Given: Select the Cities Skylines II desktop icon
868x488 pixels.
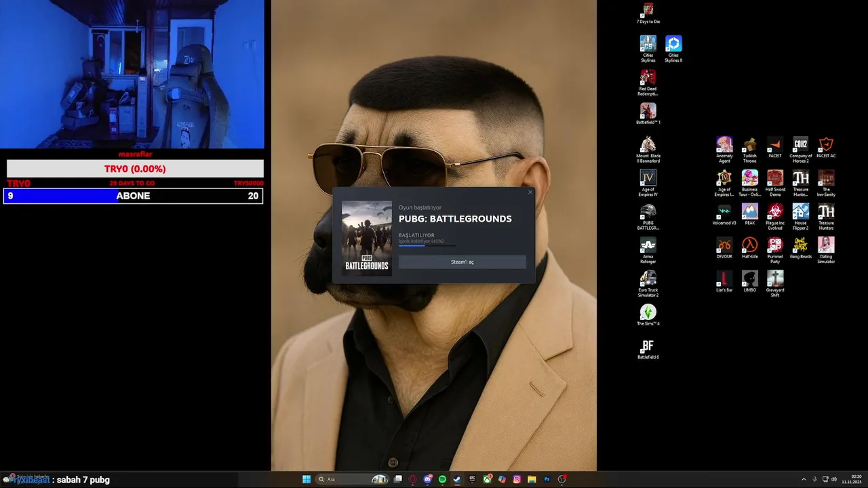Looking at the screenshot, I should click(x=673, y=49).
